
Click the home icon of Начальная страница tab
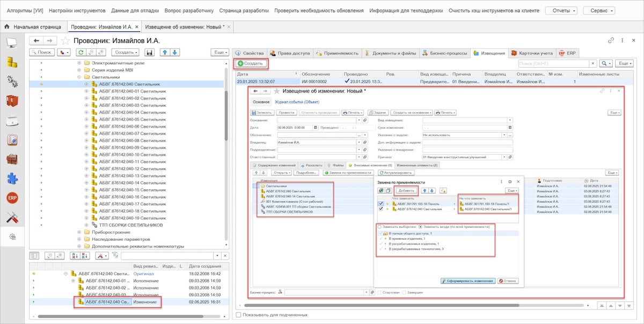(7, 26)
